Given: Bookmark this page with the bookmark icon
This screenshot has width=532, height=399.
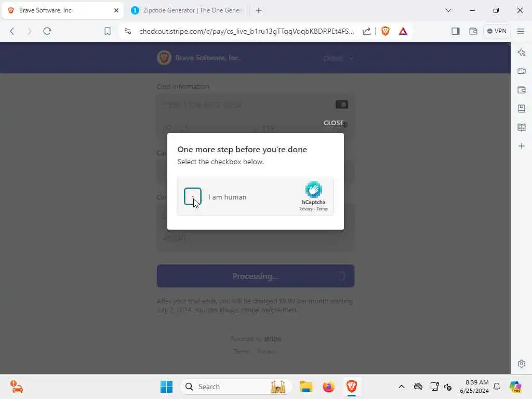Looking at the screenshot, I should click(x=108, y=31).
